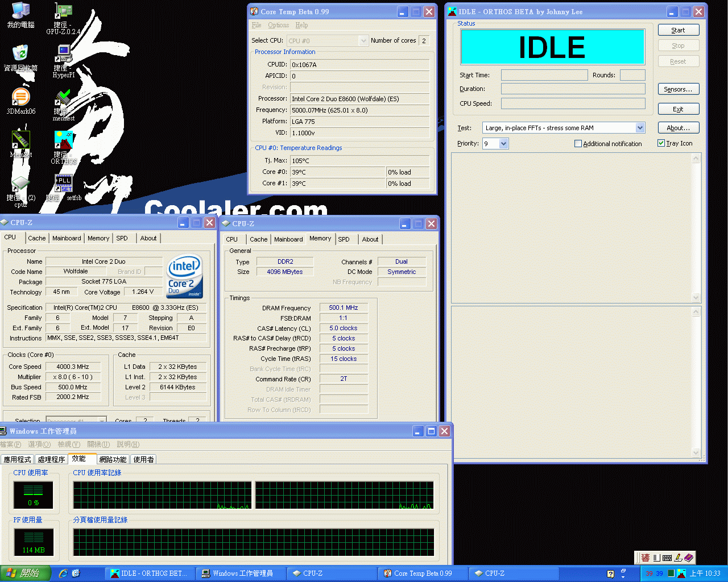The width and height of the screenshot is (728, 582).
Task: Open the MemSet desktop shortcut
Action: tap(20, 144)
